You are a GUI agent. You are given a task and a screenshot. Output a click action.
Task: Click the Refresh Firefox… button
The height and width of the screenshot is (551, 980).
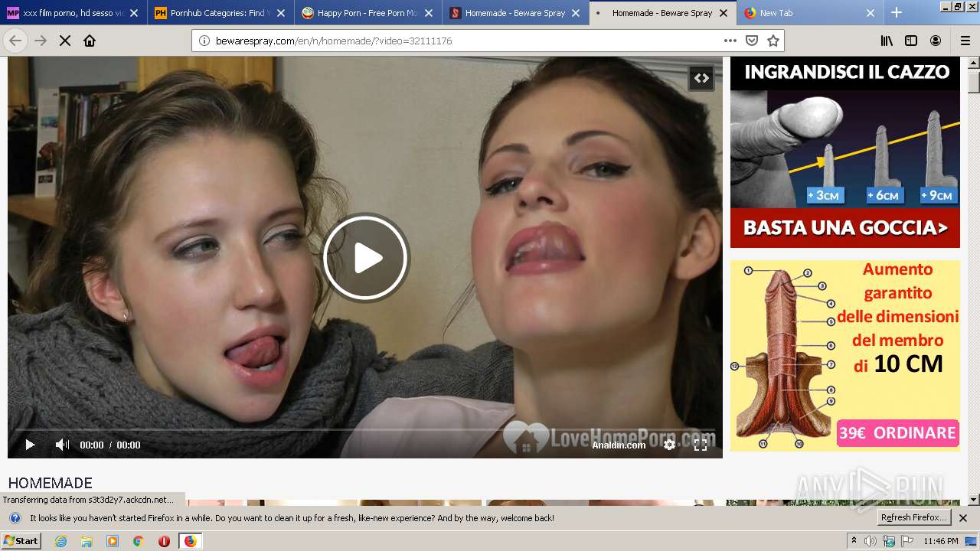click(x=914, y=518)
